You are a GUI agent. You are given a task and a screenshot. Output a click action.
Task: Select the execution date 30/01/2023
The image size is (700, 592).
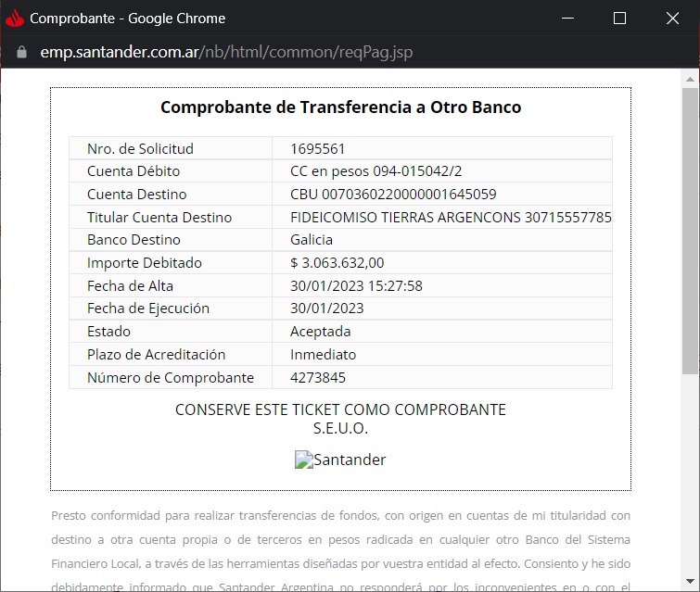pos(326,309)
